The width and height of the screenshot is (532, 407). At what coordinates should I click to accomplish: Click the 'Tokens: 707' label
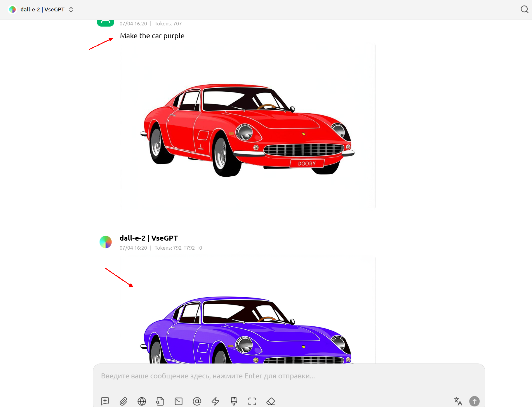click(x=168, y=24)
